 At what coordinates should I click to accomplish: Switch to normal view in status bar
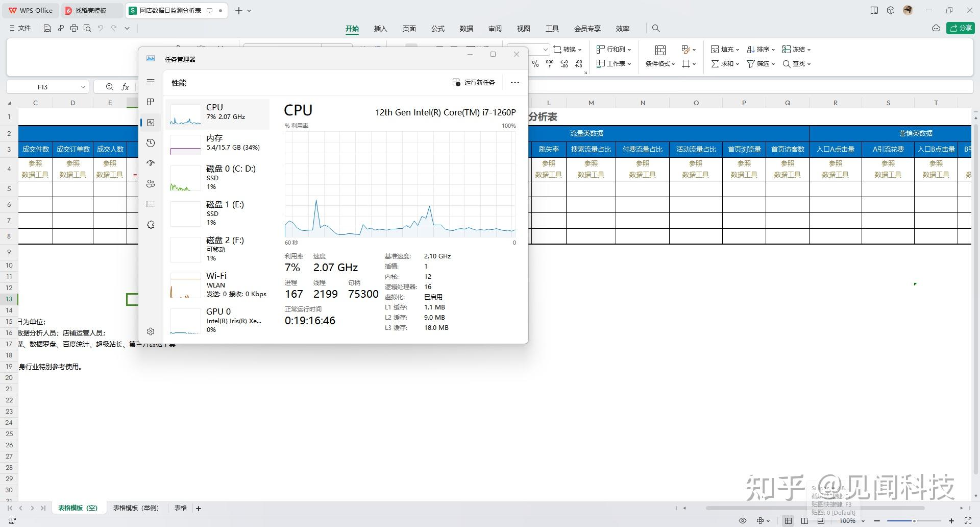(789, 521)
